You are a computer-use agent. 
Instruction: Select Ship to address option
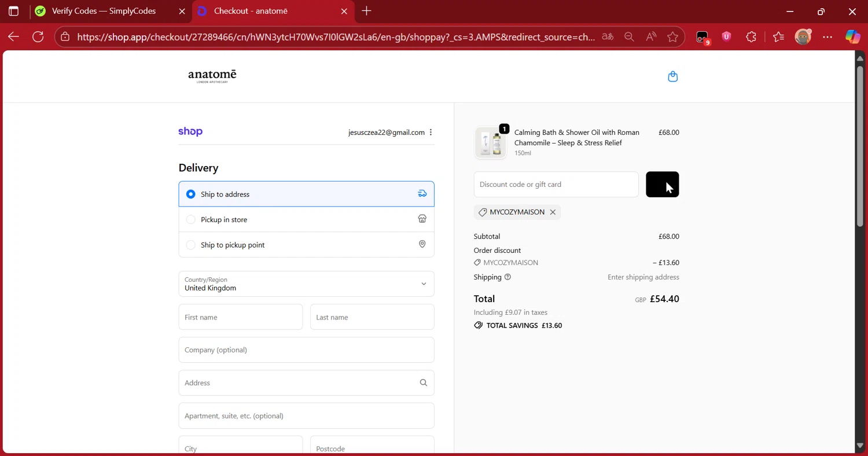pos(306,194)
